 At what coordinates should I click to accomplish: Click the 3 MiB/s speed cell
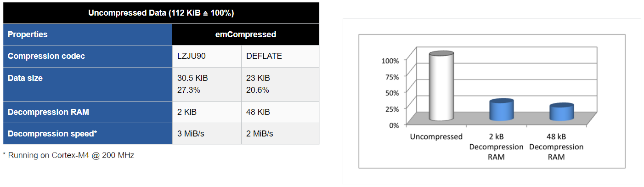pyautogui.click(x=207, y=134)
